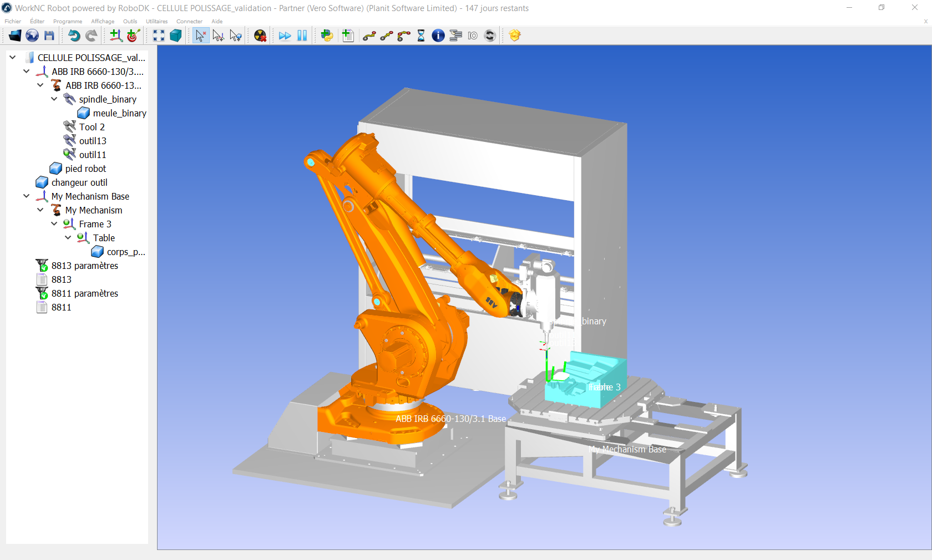Click the Undo arrow icon
This screenshot has width=932, height=560.
click(x=74, y=35)
